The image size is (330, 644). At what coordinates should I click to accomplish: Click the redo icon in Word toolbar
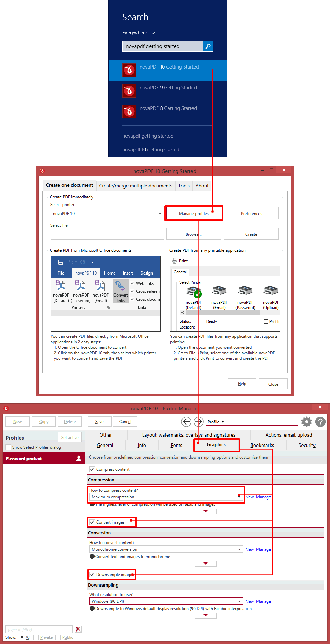pyautogui.click(x=83, y=262)
